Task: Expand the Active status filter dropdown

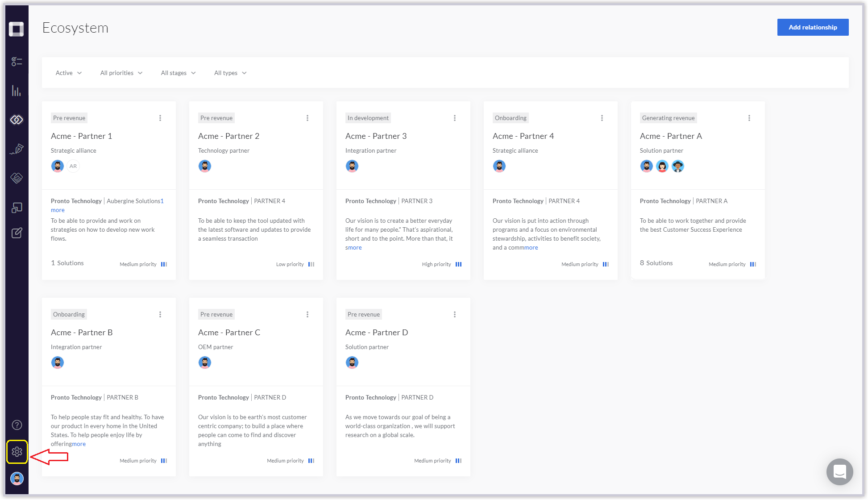Action: (69, 73)
